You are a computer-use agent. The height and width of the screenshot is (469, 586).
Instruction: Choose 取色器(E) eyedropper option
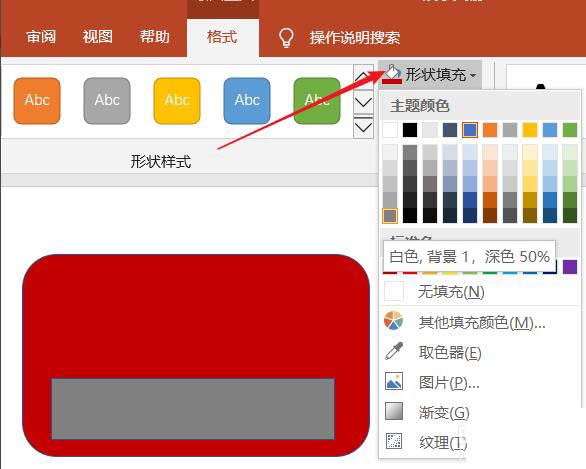point(480,352)
